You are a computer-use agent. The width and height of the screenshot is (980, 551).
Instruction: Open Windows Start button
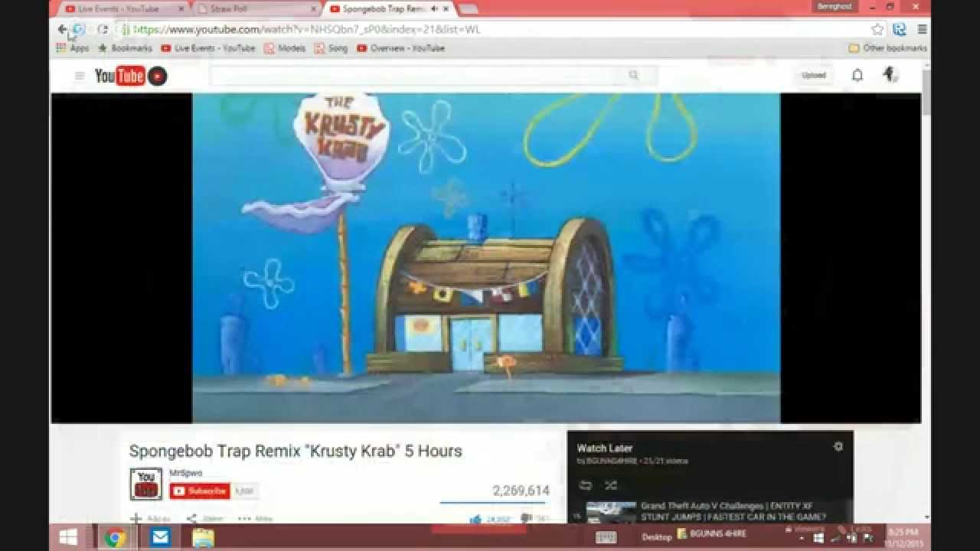[67, 537]
